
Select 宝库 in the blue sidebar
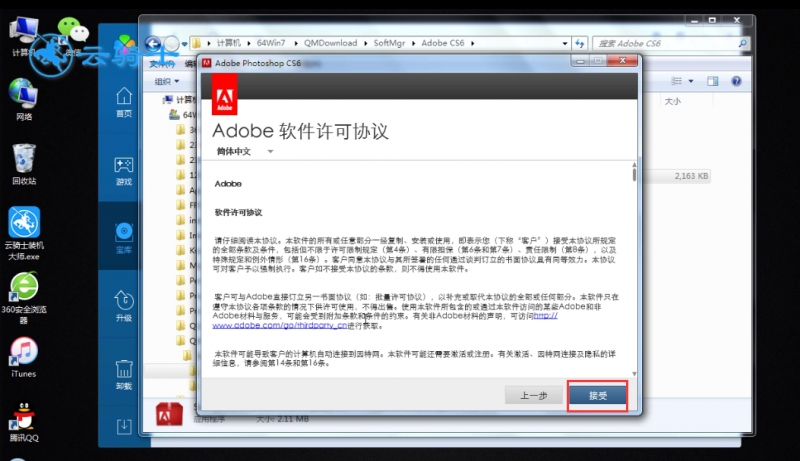(x=124, y=238)
